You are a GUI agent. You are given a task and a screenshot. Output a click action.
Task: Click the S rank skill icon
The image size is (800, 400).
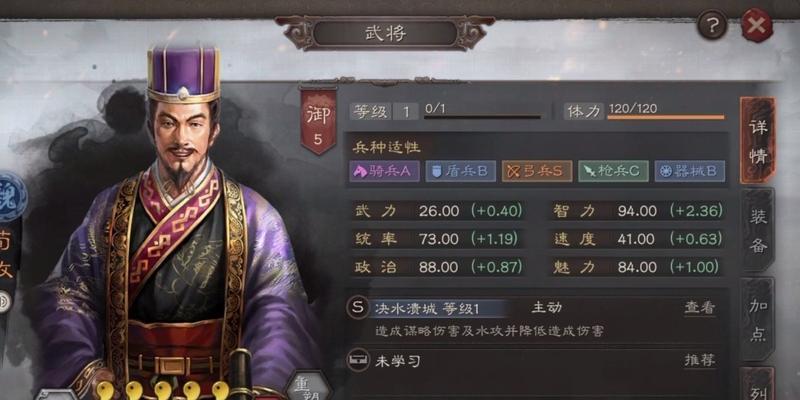click(x=357, y=308)
